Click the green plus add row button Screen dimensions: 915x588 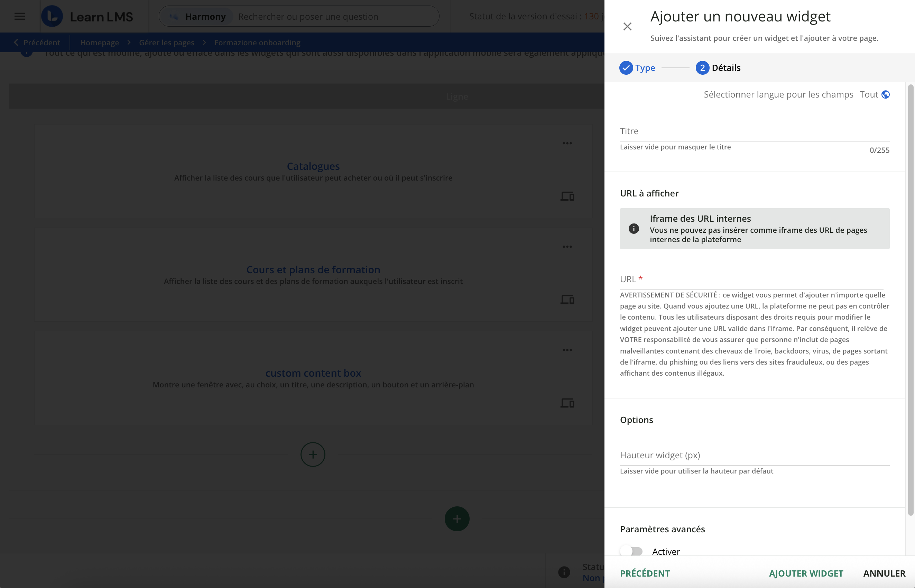point(456,518)
